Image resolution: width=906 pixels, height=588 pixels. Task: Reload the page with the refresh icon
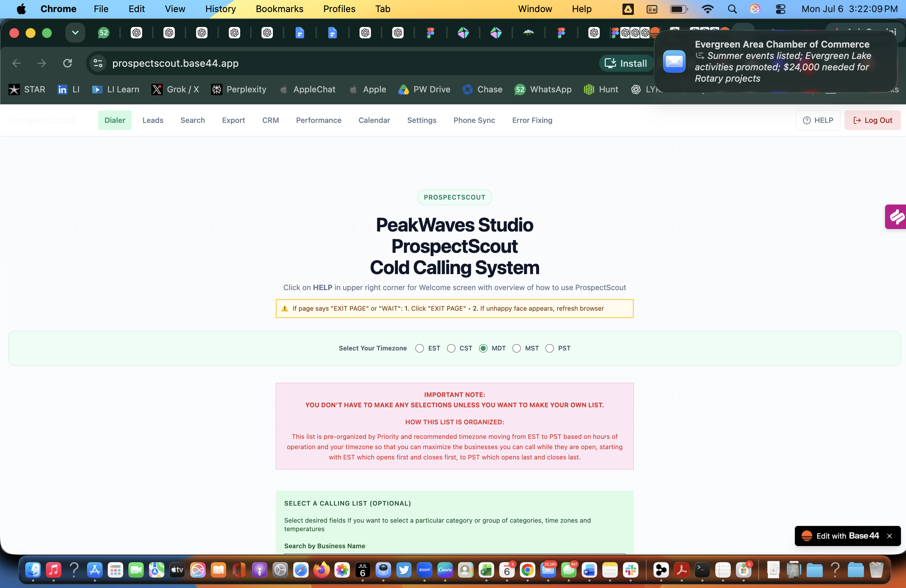(x=68, y=63)
